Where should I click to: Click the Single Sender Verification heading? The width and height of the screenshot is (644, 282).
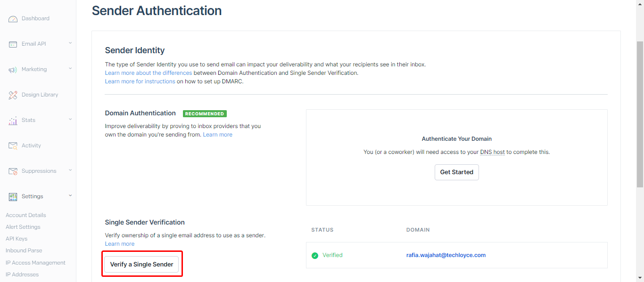(x=145, y=222)
